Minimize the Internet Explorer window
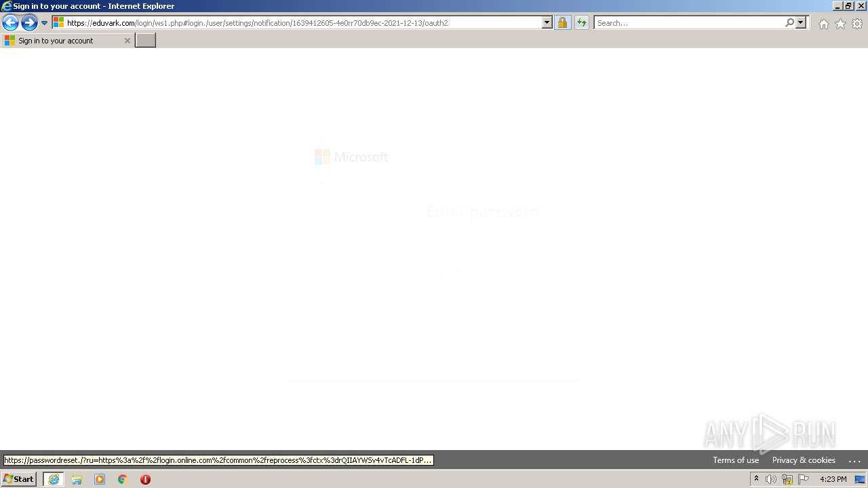The image size is (868, 488). 837,5
